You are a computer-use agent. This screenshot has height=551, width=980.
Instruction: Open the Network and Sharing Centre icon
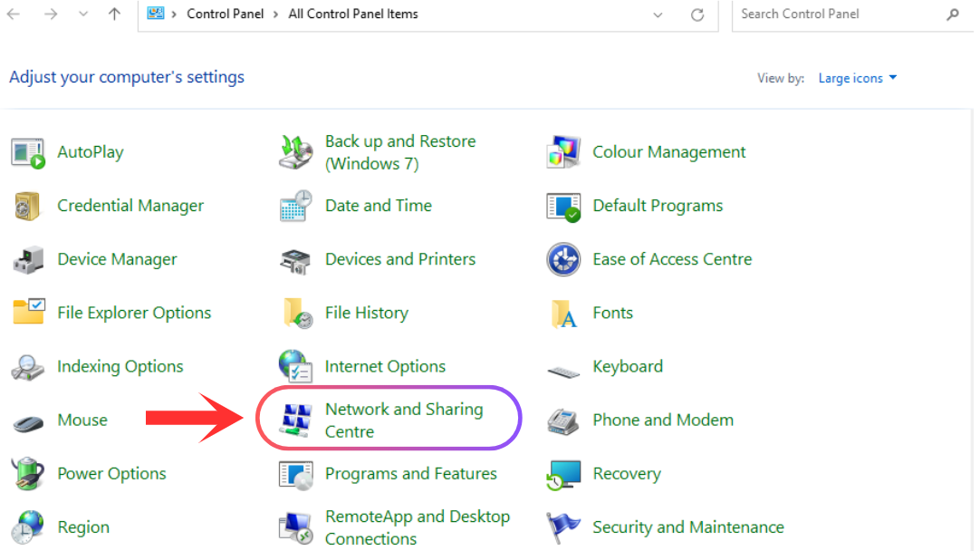point(295,420)
